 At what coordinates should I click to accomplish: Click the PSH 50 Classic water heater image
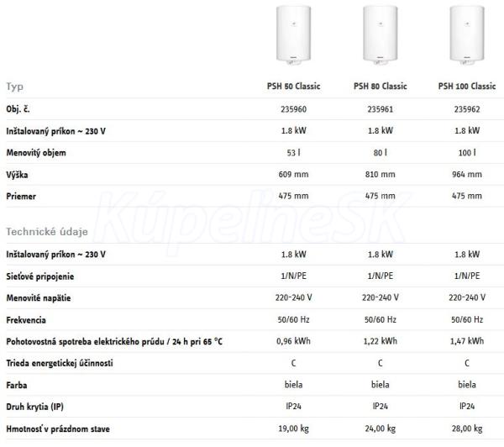[293, 34]
